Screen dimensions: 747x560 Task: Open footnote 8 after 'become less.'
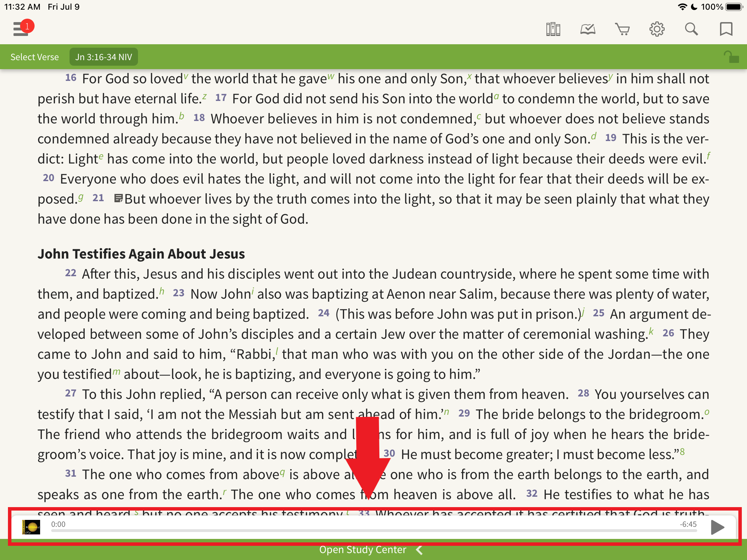click(682, 451)
